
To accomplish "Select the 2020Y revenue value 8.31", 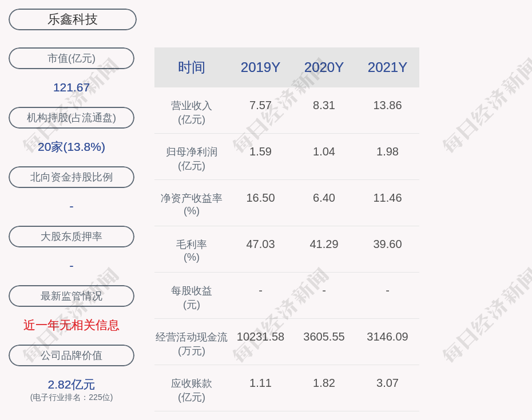I will 324,105.
